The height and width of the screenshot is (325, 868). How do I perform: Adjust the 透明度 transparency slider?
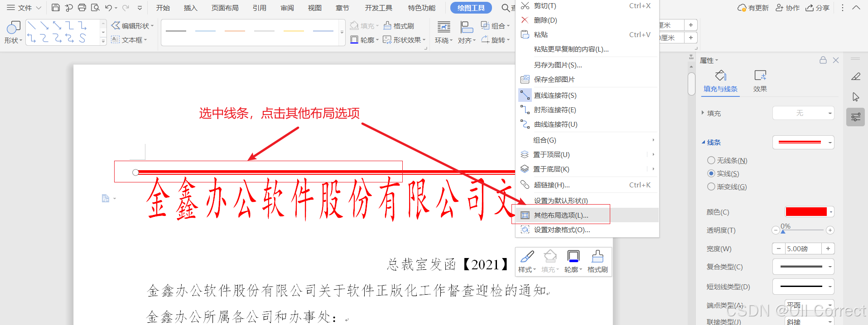(783, 230)
